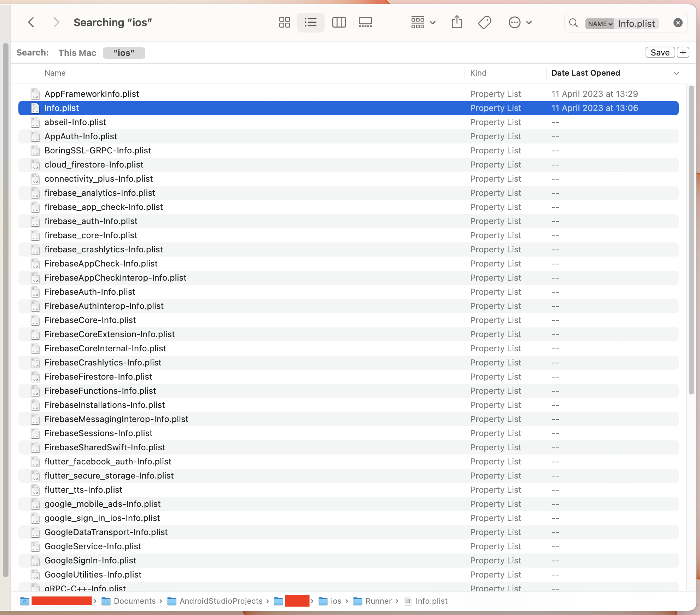Select list view mode
700x615 pixels.
click(310, 23)
